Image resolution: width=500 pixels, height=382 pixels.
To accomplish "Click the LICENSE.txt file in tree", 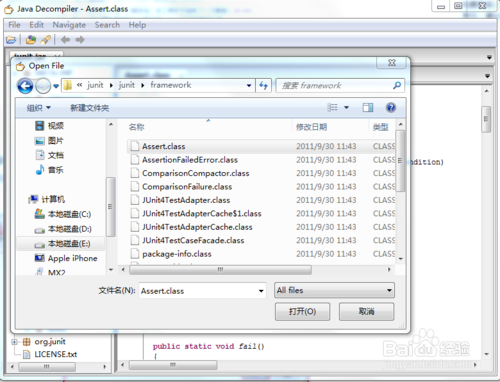I will (56, 354).
